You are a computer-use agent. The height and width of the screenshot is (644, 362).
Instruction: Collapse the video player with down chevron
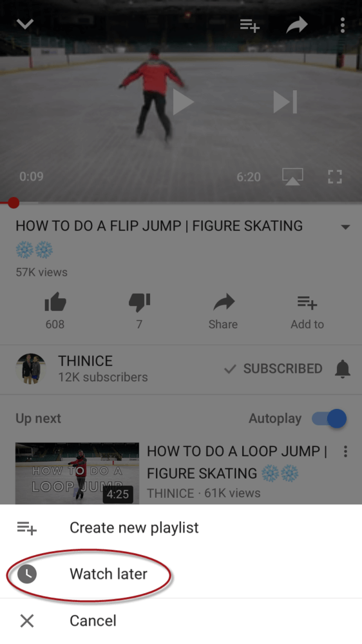[24, 24]
